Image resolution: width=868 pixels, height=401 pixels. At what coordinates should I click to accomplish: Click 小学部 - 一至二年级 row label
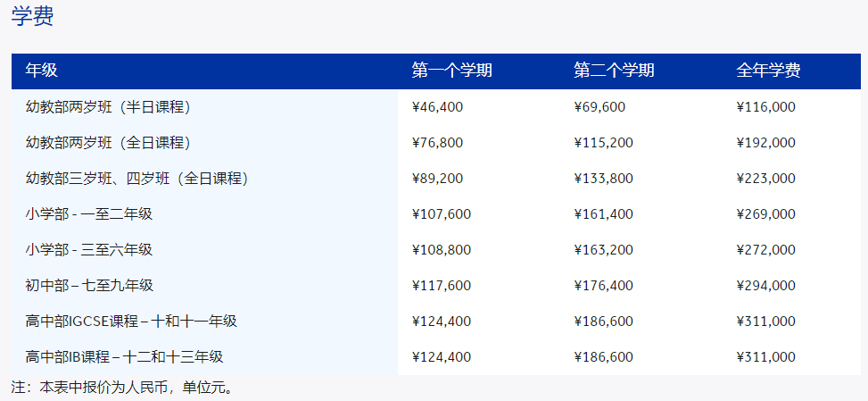coord(89,214)
